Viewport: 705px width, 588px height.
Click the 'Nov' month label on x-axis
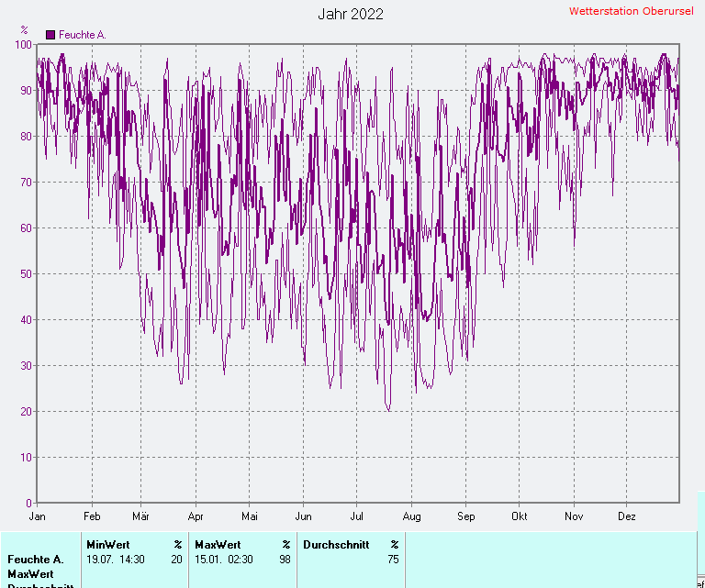click(574, 516)
